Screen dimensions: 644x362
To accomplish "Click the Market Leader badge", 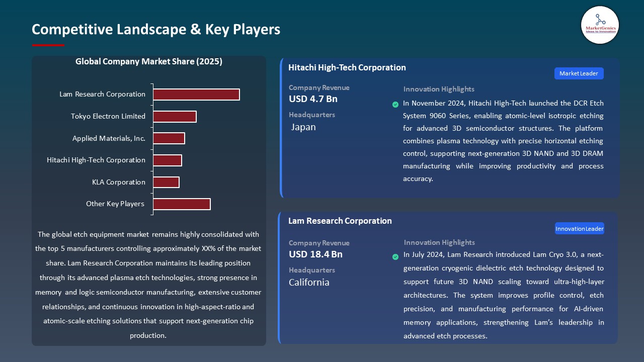I will (x=579, y=73).
